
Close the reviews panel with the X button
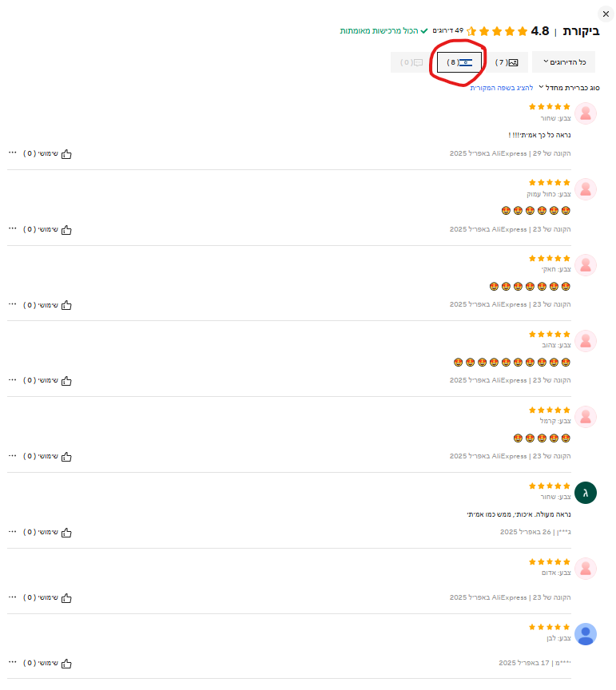click(x=606, y=14)
